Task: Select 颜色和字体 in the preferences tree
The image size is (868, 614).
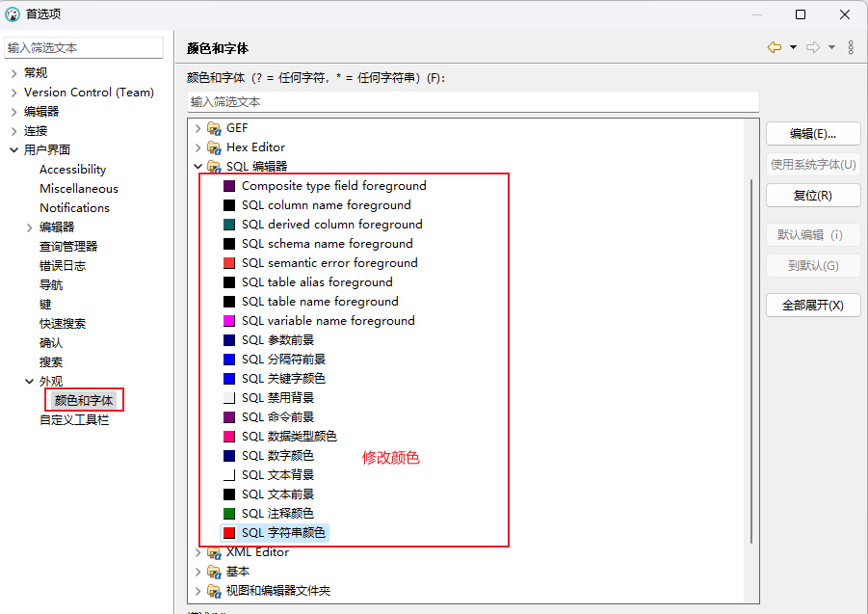Action: point(84,400)
